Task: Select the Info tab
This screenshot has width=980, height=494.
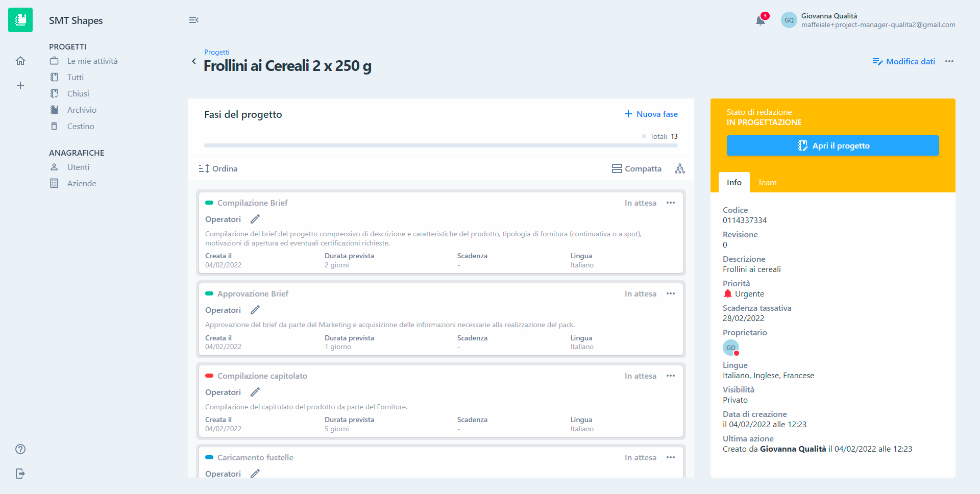Action: (x=734, y=182)
